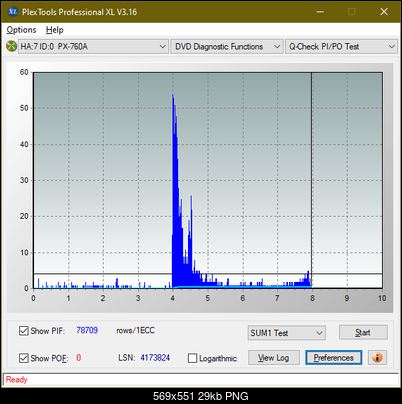Toggle the Show POF checkbox
402x404 pixels.
[x=24, y=358]
